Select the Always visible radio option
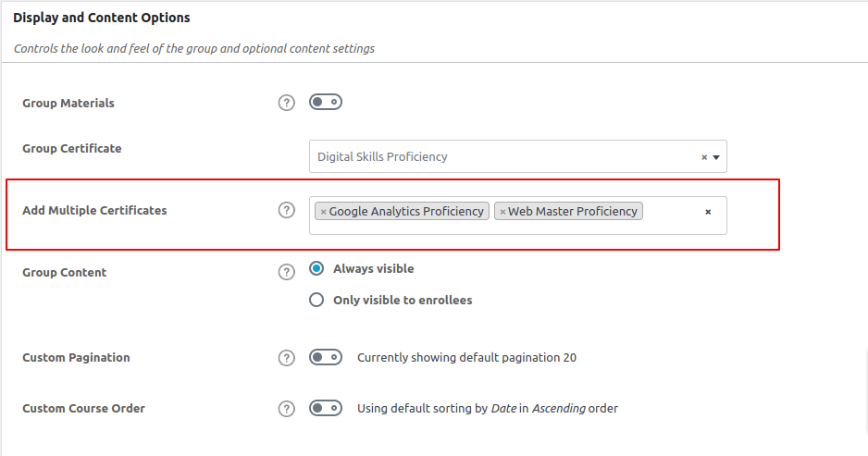This screenshot has width=868, height=456. point(316,269)
